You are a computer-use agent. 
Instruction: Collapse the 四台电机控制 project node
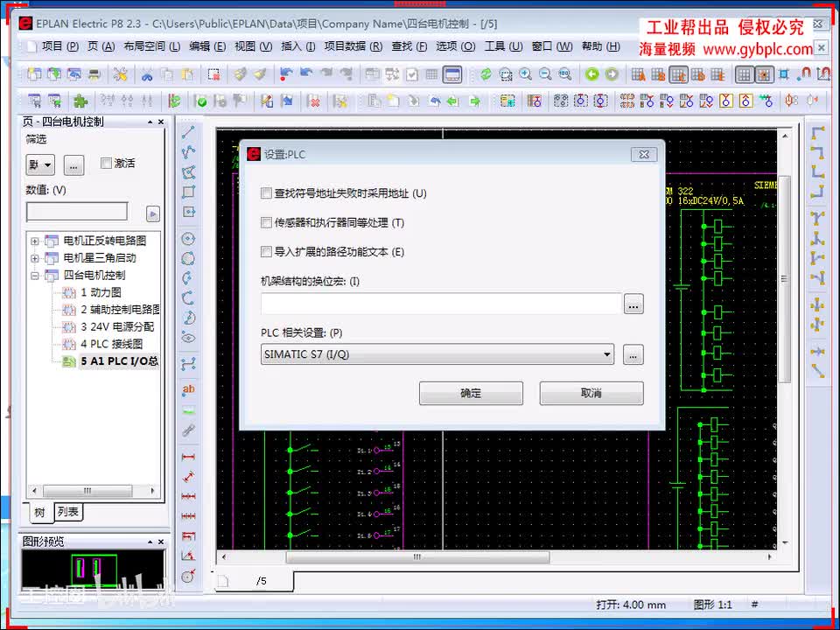pyautogui.click(x=35, y=276)
